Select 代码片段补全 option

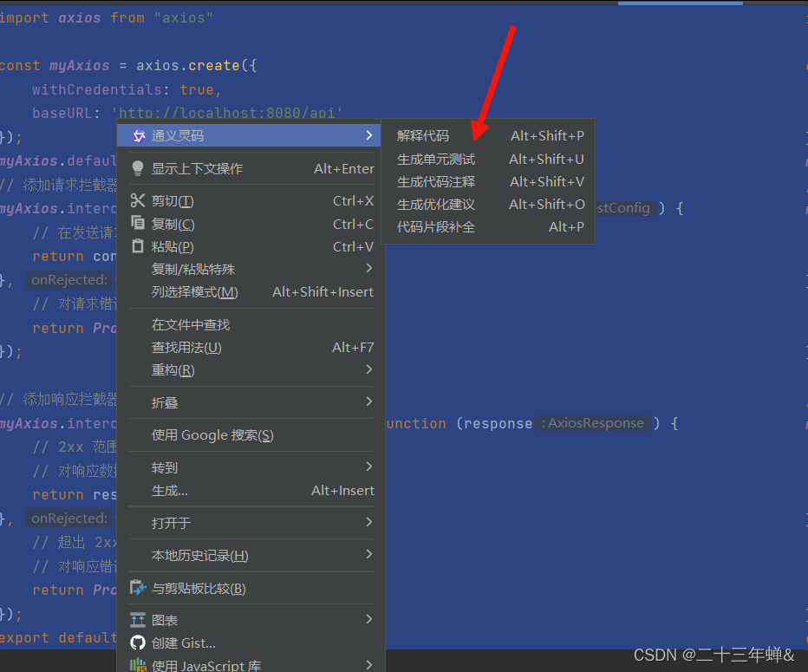click(x=488, y=227)
